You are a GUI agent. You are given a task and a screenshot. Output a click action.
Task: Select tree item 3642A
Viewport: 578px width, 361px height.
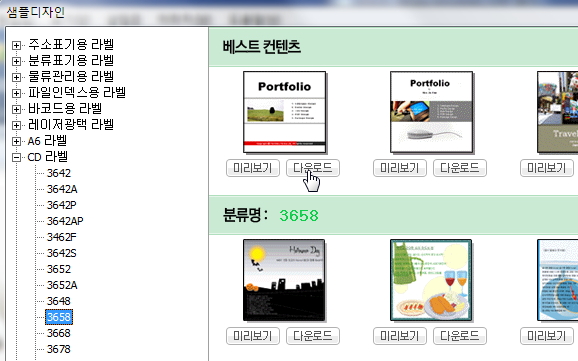click(x=62, y=189)
